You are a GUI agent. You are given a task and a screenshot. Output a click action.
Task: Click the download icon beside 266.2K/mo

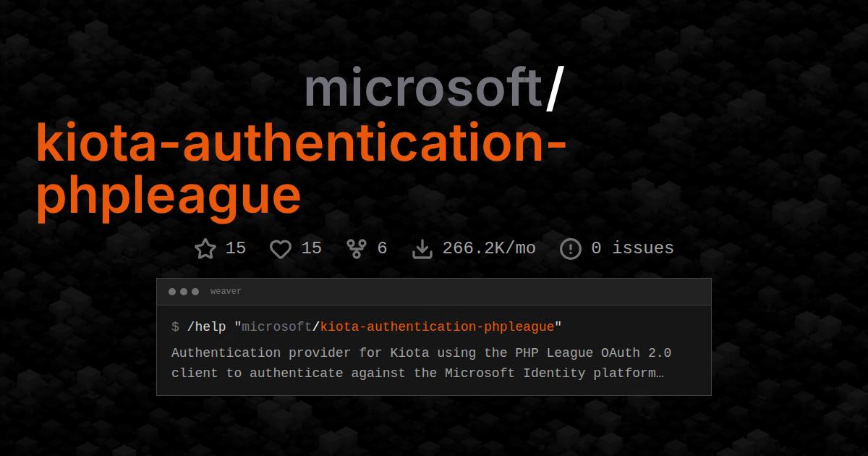tap(422, 249)
